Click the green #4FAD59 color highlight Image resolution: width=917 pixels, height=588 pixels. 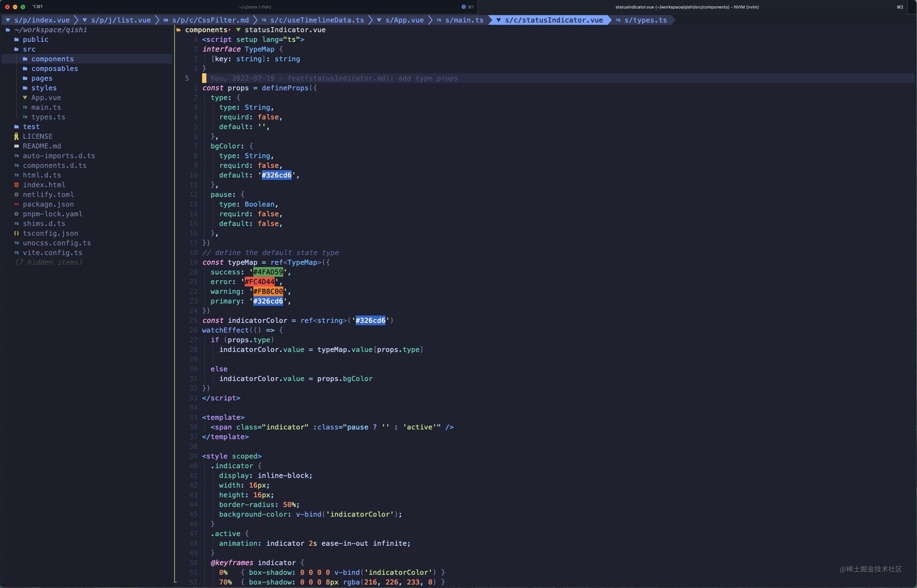tap(268, 272)
